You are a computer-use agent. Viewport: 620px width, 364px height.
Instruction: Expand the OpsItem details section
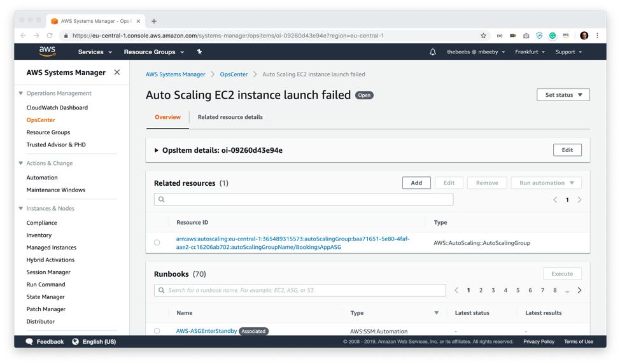(156, 150)
